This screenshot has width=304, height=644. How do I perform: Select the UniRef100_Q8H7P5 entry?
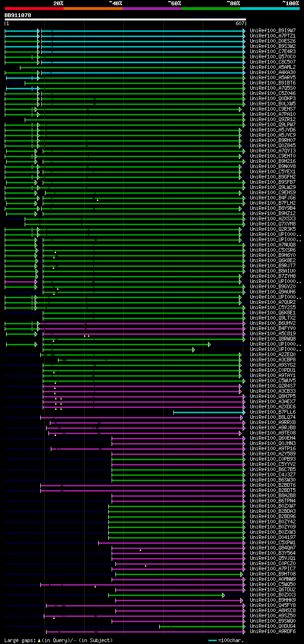(273, 396)
